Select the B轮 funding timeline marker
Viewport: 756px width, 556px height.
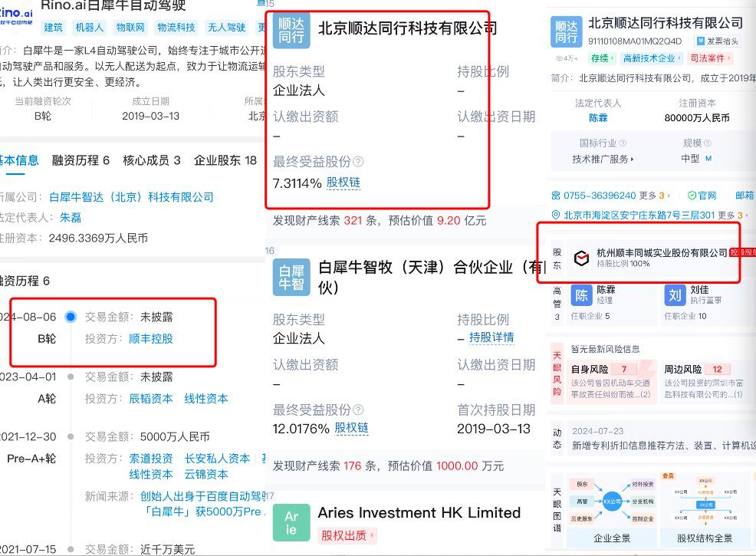(71, 317)
